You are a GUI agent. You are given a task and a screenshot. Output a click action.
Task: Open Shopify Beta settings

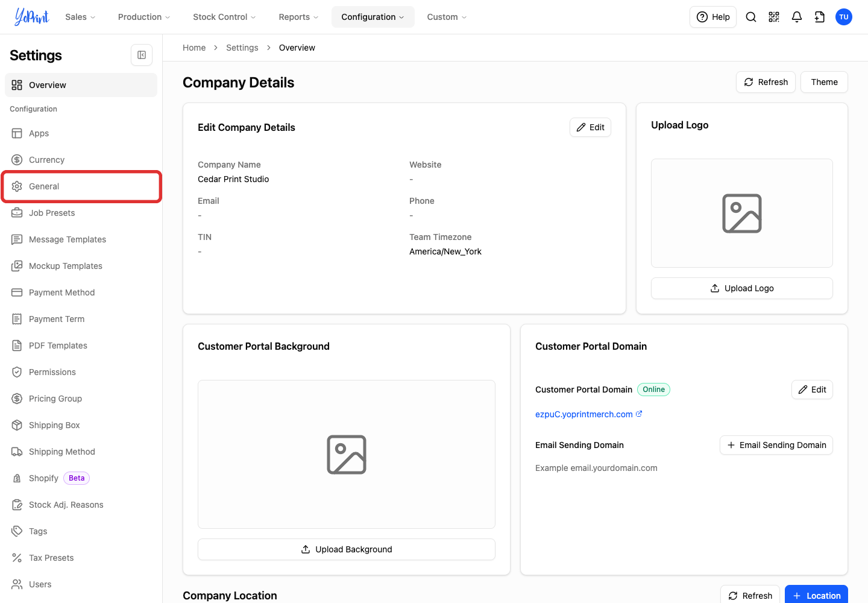click(x=81, y=478)
